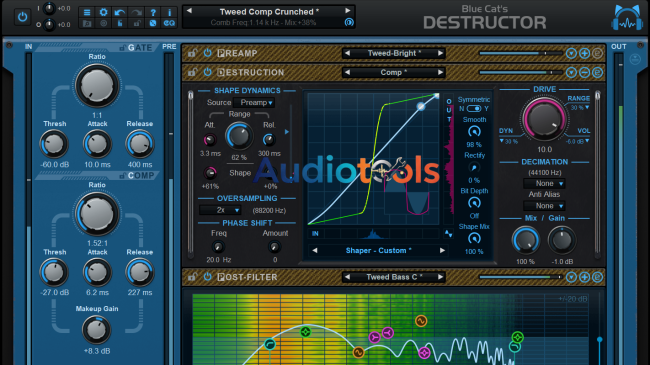Open help via the question mark icon
This screenshot has height=365, width=650.
153,12
